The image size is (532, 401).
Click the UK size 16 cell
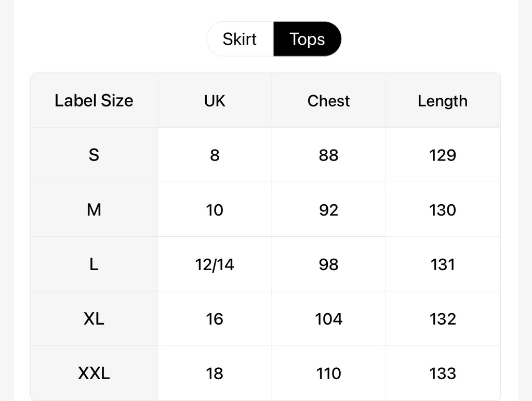pyautogui.click(x=215, y=319)
